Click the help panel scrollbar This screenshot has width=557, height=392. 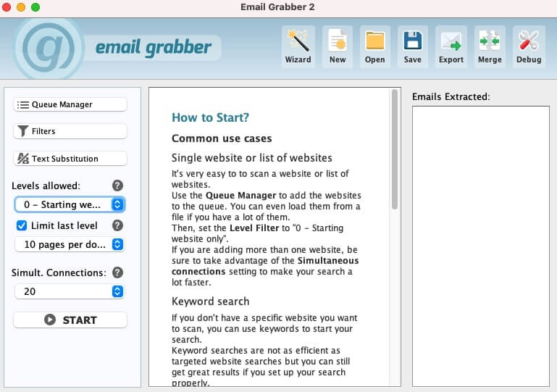click(394, 149)
